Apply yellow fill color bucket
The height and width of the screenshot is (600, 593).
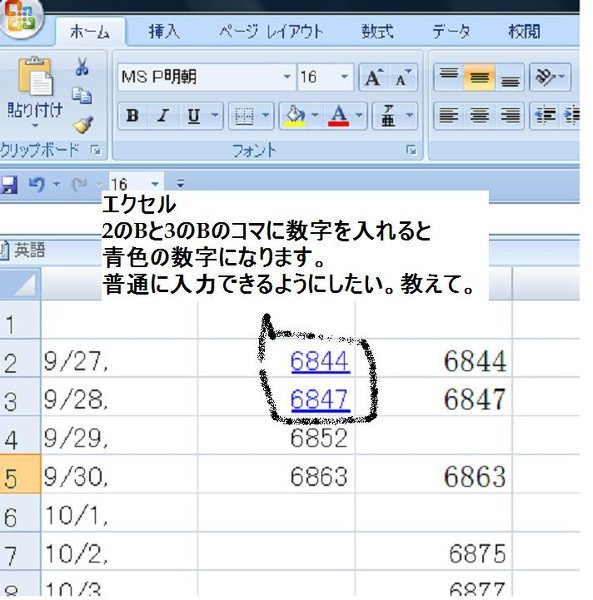[295, 116]
